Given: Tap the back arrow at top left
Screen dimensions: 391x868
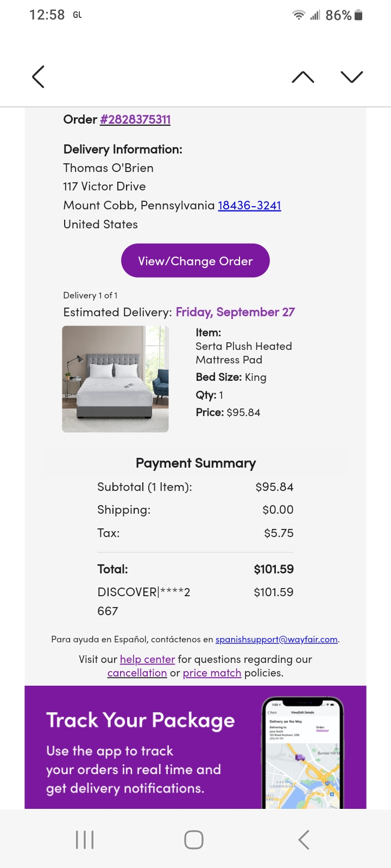Looking at the screenshot, I should coord(38,76).
